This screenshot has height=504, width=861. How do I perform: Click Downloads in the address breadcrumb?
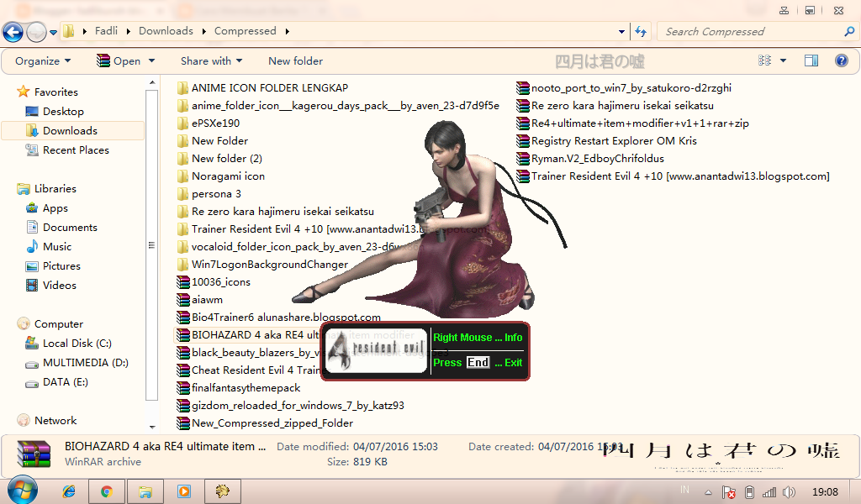(166, 31)
